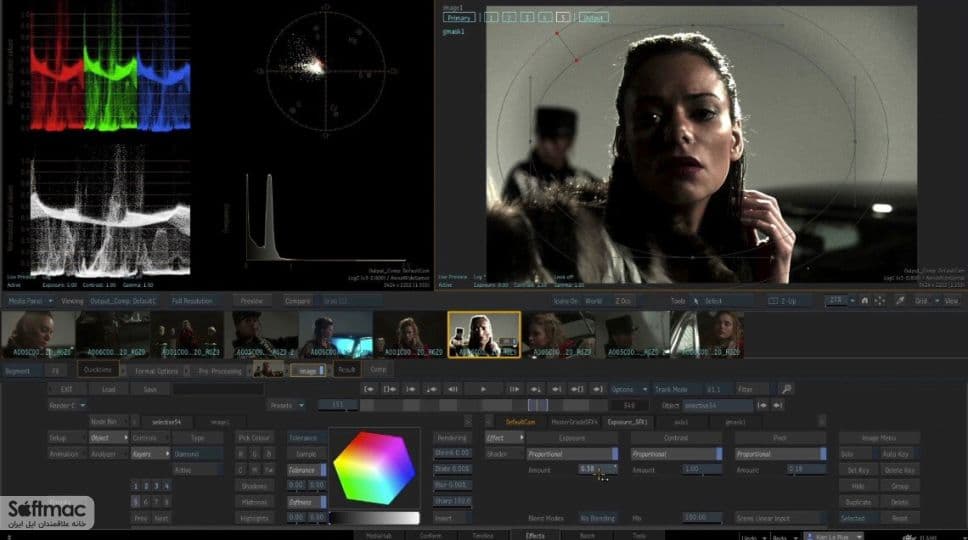Click the timeline scrub bar frame indicator
This screenshot has width=968, height=540.
537,405
